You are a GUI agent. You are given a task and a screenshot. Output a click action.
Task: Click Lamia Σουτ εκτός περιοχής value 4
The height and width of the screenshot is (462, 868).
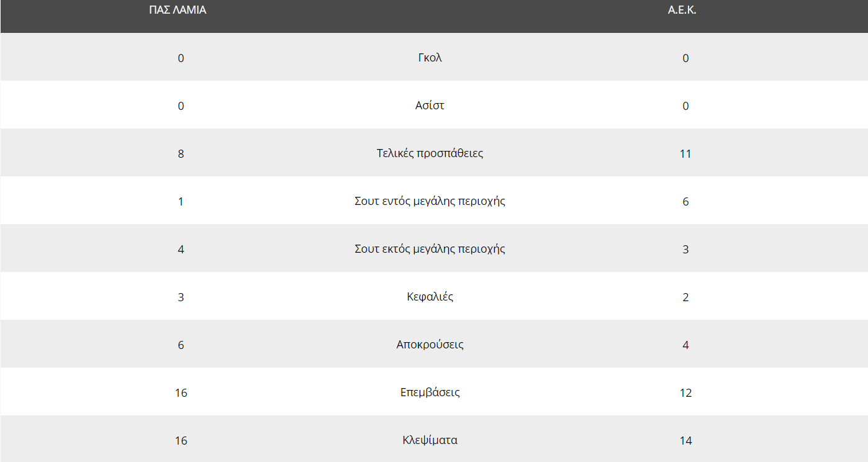coord(181,250)
